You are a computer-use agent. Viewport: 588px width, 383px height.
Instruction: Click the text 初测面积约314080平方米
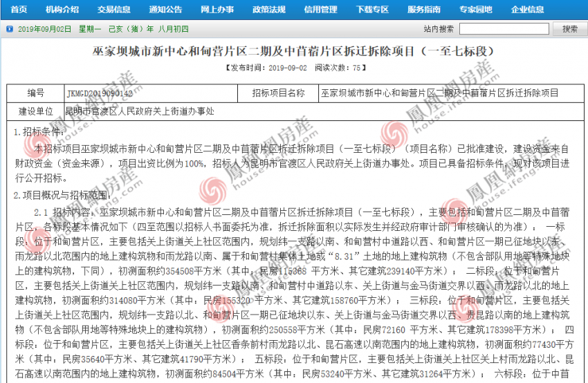(113, 300)
